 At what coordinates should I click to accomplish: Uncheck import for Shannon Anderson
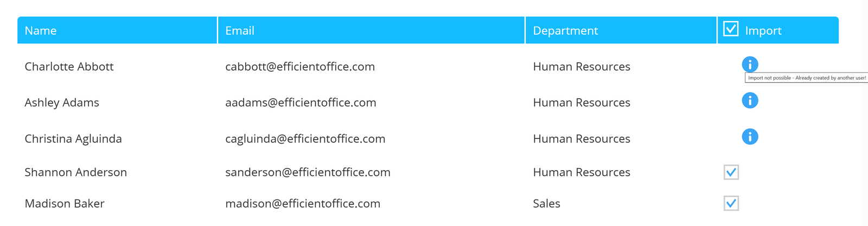(x=731, y=172)
